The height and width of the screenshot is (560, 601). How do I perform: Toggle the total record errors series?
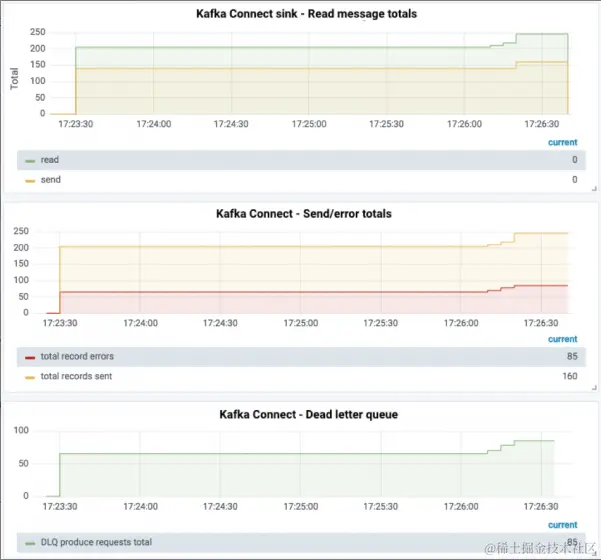(77, 356)
